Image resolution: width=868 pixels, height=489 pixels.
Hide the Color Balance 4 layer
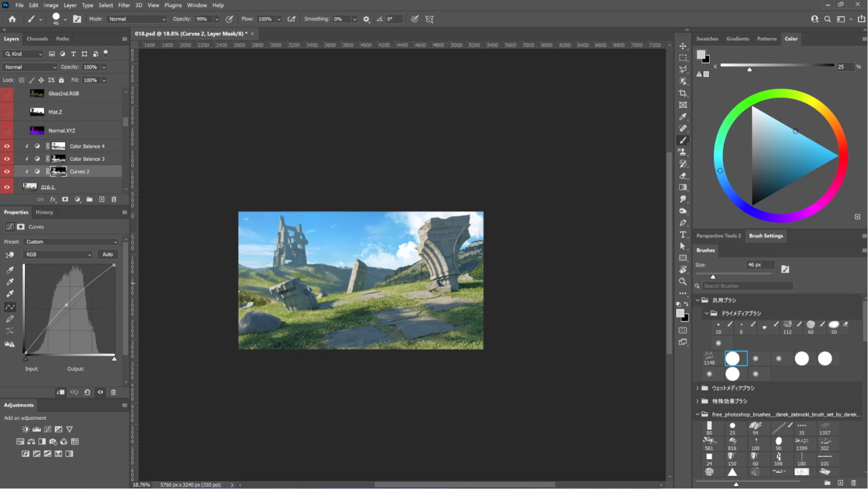7,146
